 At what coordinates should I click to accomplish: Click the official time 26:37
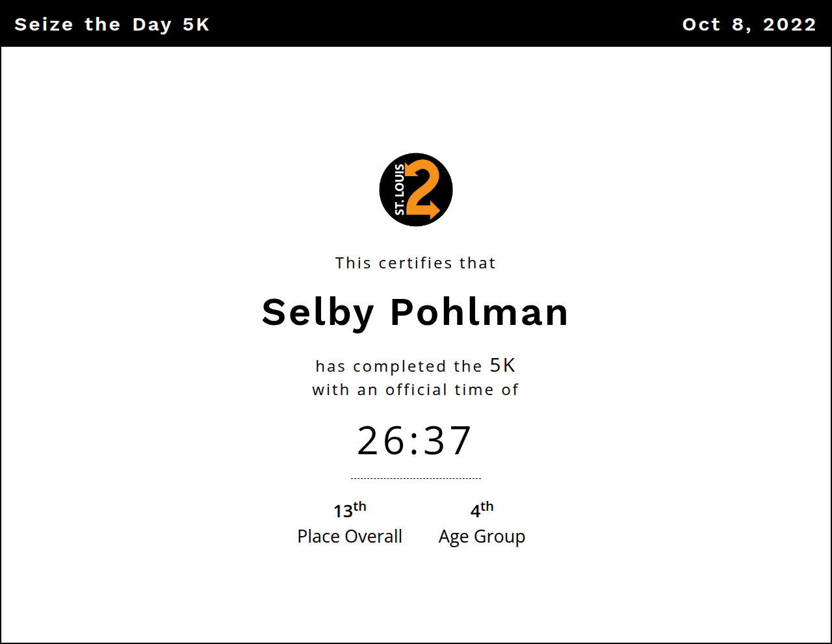point(415,441)
